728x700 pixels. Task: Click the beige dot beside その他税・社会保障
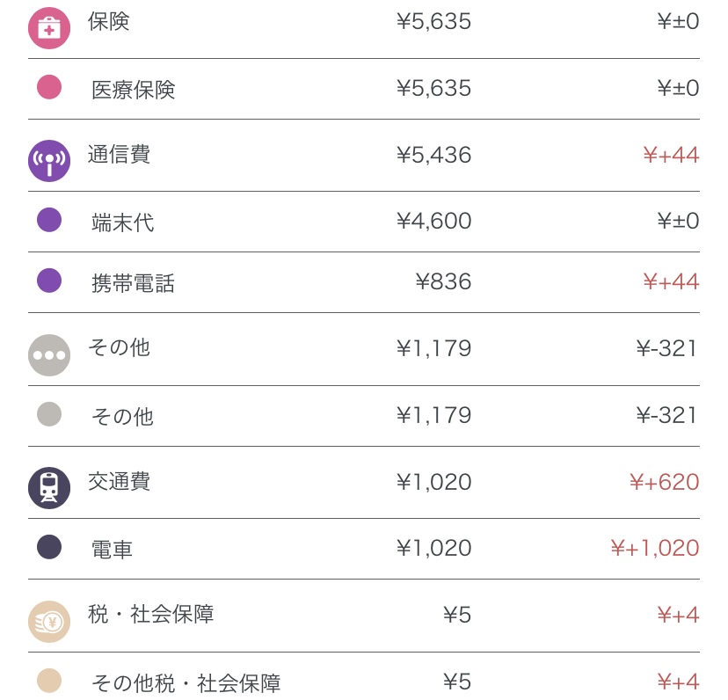(49, 681)
